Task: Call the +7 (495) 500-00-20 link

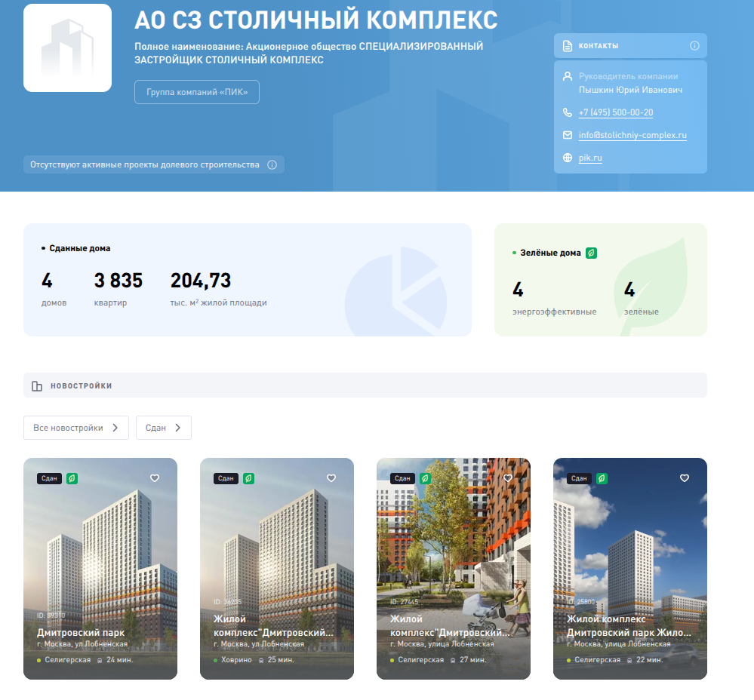Action: tap(615, 112)
